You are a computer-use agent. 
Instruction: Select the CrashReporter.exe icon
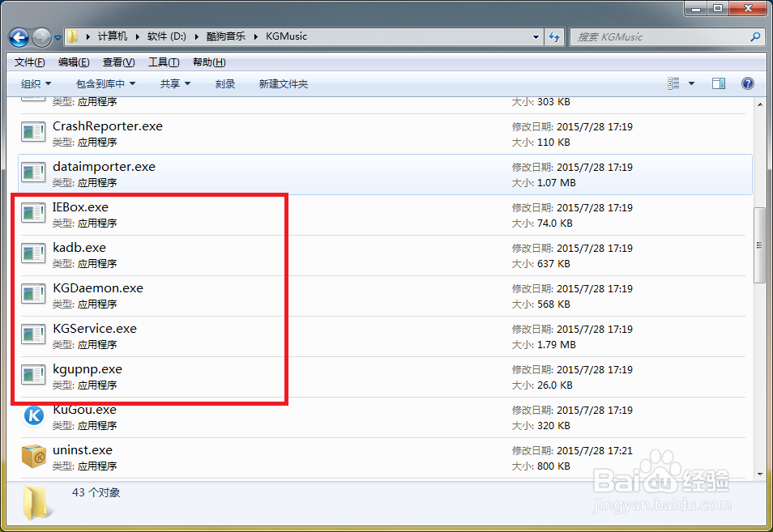coord(33,132)
